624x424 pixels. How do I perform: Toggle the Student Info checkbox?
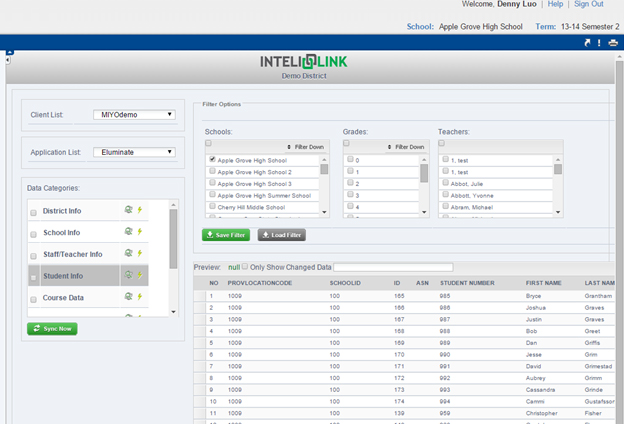33,277
